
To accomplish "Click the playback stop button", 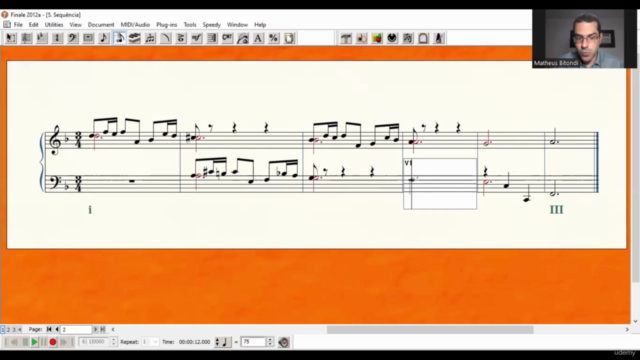I will coord(25,342).
